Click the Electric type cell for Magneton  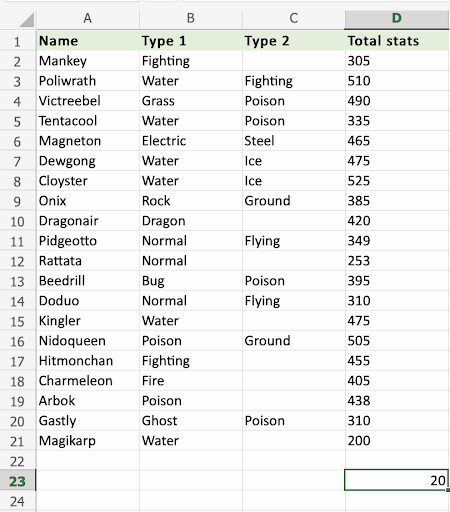click(191, 141)
